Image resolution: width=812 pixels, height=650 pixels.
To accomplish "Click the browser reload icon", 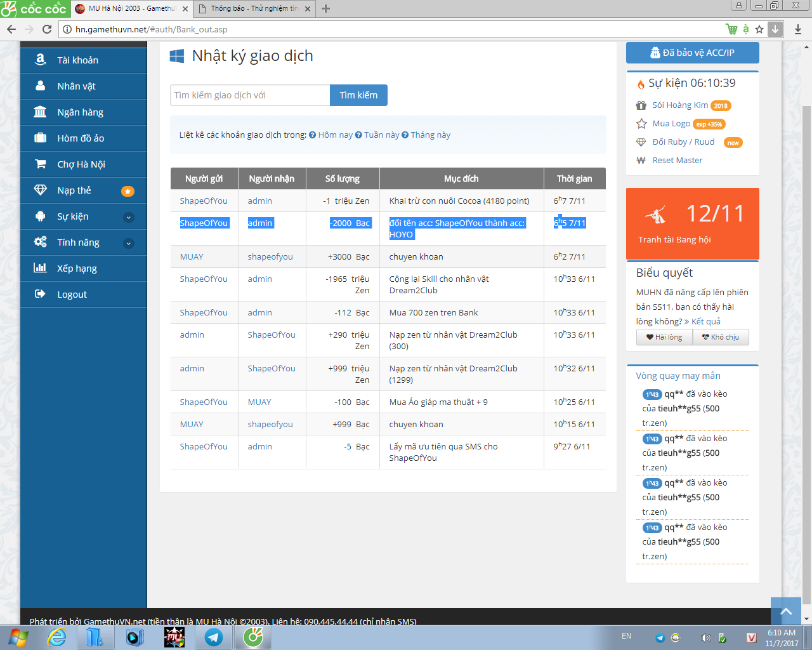I will pos(46,29).
